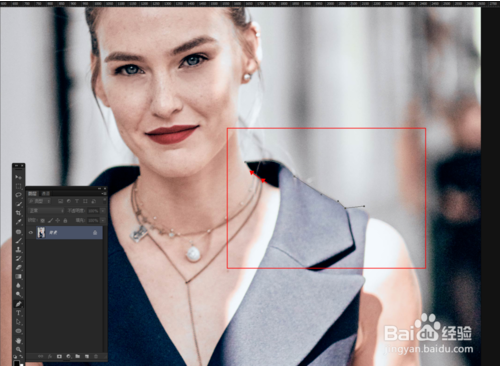
Task: Select the Hand tool
Action: tap(18, 341)
